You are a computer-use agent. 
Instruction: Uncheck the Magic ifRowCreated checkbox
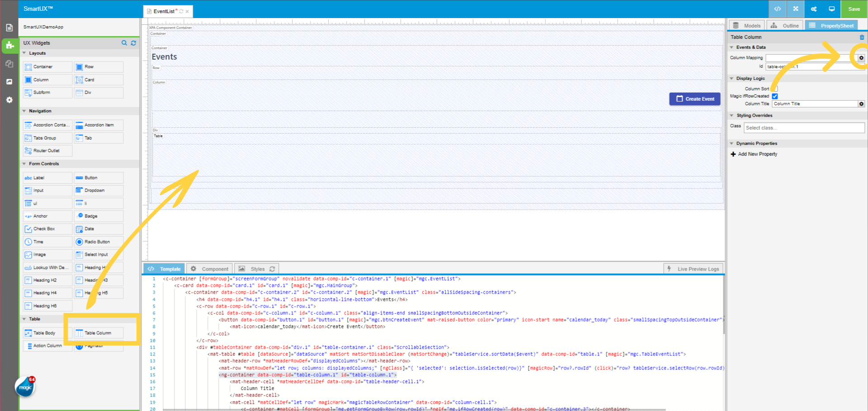(775, 96)
